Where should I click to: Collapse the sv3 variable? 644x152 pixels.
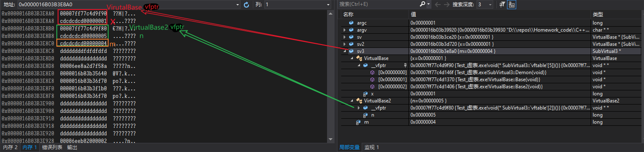tap(345, 51)
